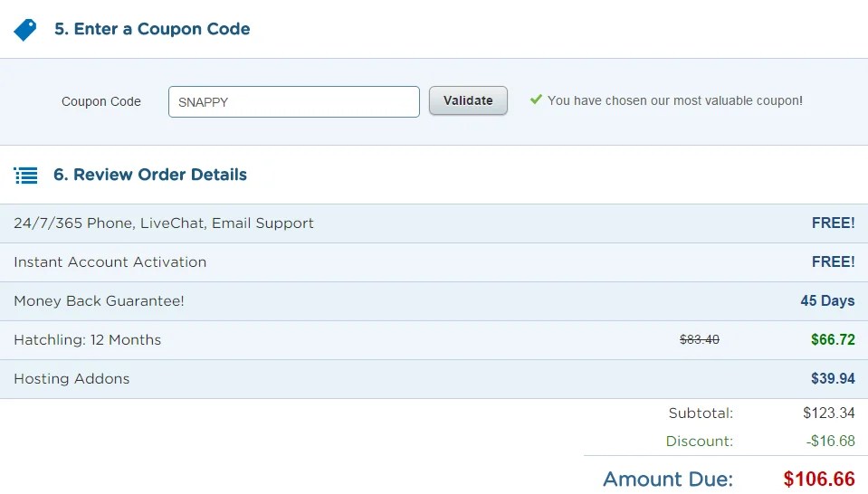Click the Validate coupon button

tap(468, 100)
